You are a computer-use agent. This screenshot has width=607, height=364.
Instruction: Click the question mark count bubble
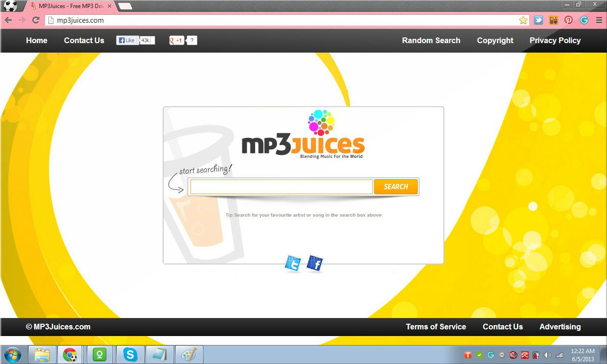[x=192, y=40]
